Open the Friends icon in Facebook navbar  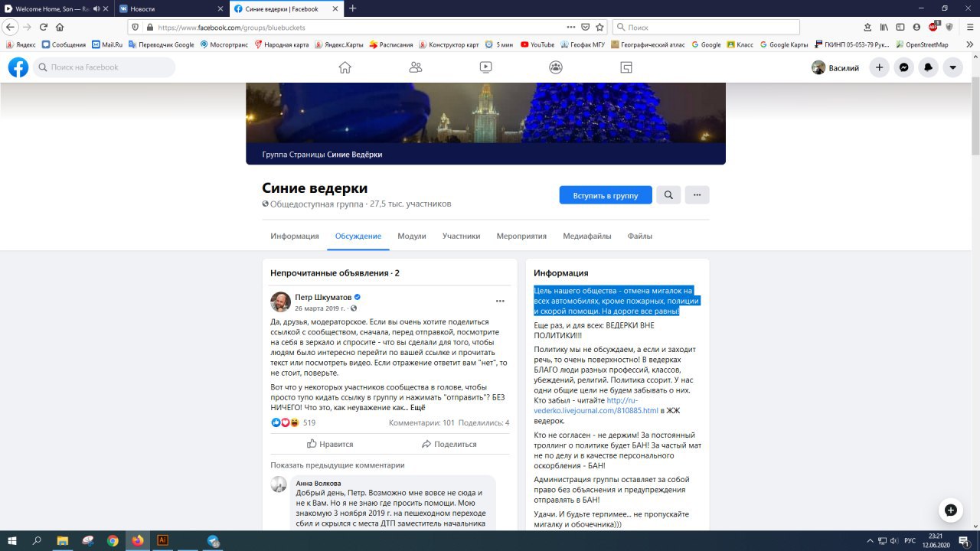click(x=415, y=67)
